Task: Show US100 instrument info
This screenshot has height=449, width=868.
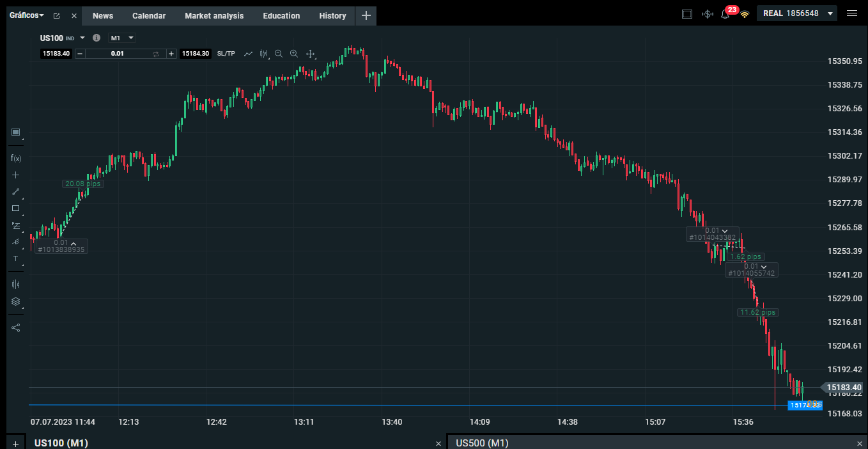Action: pos(97,38)
